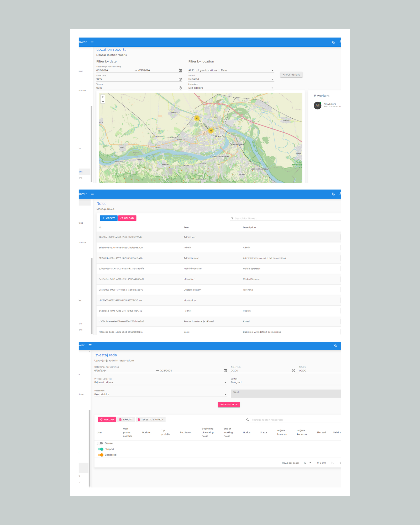Viewport: 420px width, 525px height.
Task: Click the yellow 46 cluster marker on map
Action: [211, 131]
